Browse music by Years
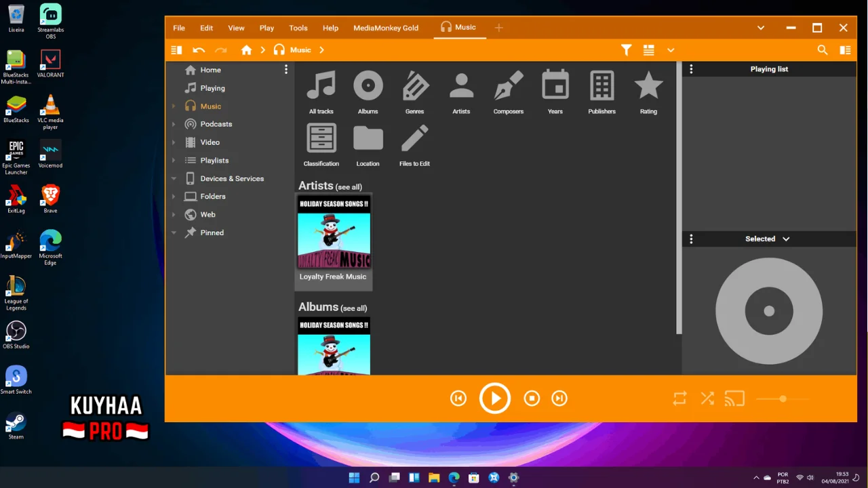Viewport: 868px width, 488px height. click(555, 91)
